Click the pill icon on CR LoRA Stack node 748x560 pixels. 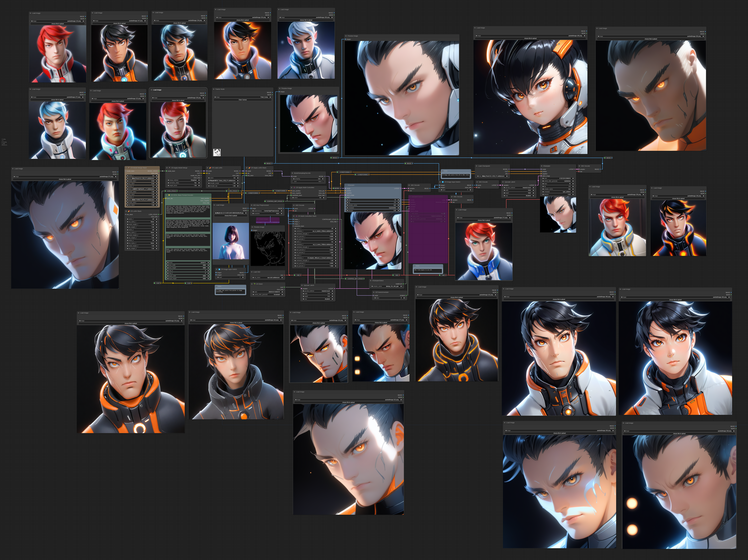tap(129, 211)
